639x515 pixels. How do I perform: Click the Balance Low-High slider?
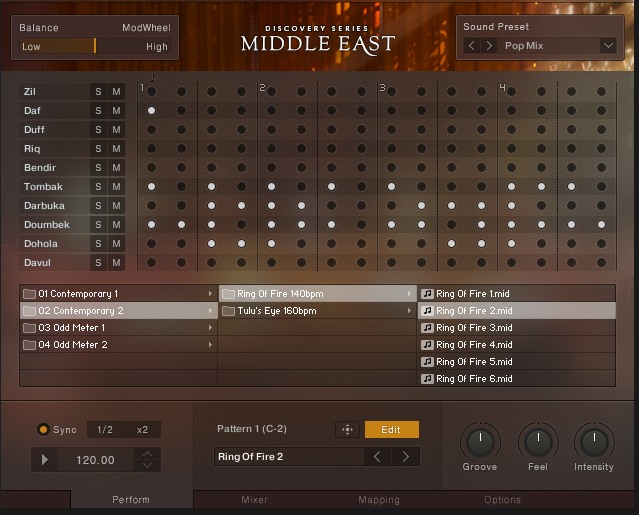[95, 46]
